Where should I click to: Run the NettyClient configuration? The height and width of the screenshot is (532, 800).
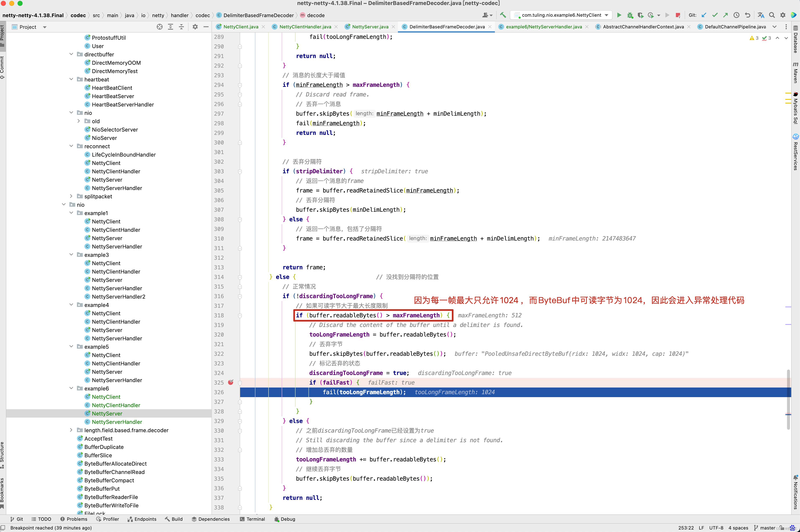coord(619,15)
